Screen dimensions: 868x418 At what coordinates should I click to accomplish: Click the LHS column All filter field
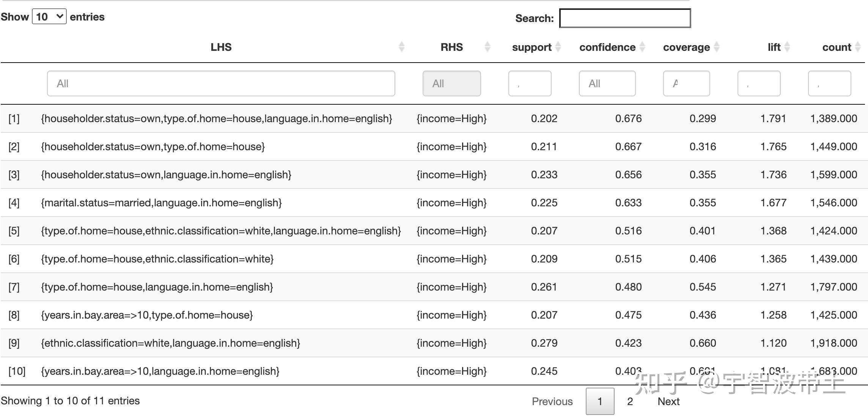click(x=221, y=83)
